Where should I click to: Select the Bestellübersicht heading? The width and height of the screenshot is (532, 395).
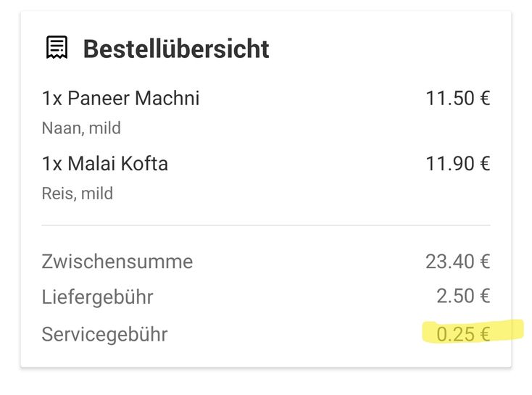[x=176, y=49]
